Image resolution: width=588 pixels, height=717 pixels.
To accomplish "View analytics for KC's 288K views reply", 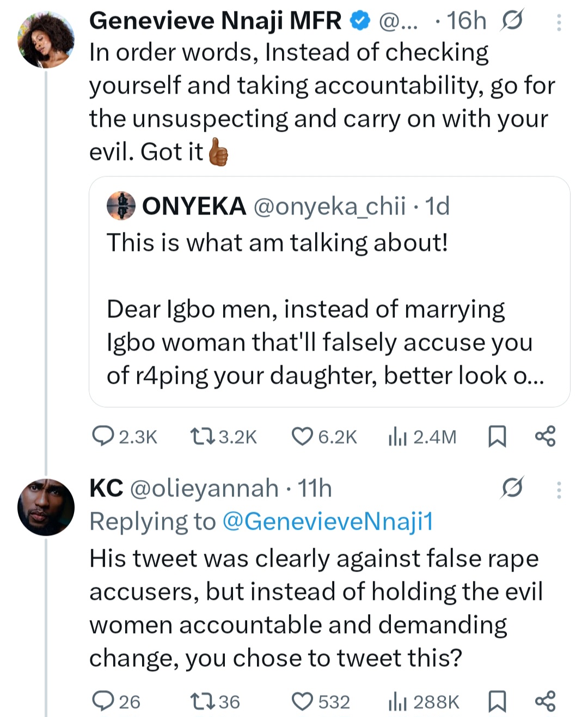I will coord(397,701).
